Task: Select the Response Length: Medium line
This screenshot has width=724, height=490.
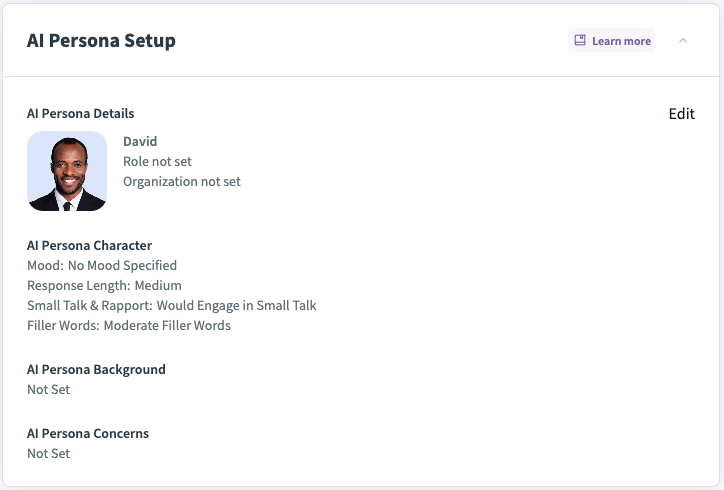Action: [104, 286]
